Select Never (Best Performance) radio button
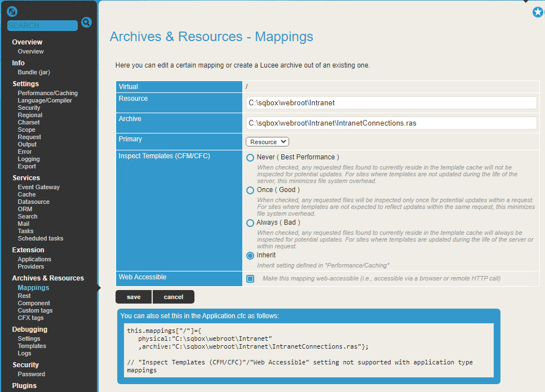This screenshot has width=545, height=392. click(250, 158)
